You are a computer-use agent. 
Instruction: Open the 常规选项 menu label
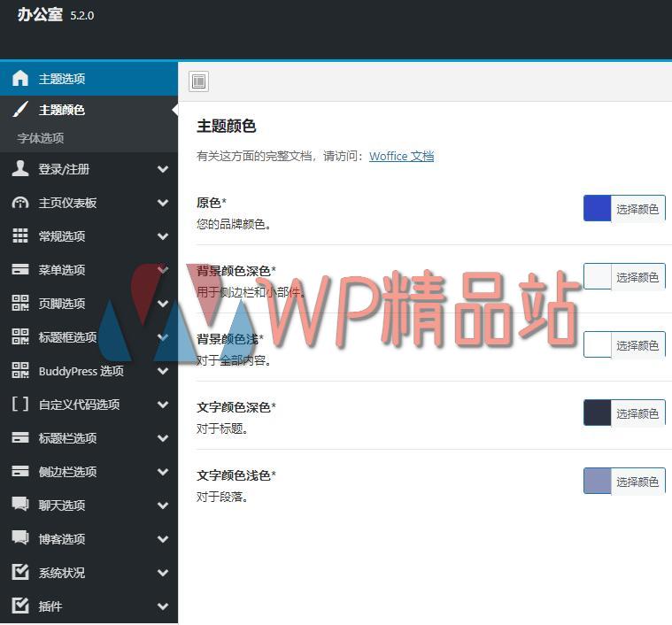(62, 236)
